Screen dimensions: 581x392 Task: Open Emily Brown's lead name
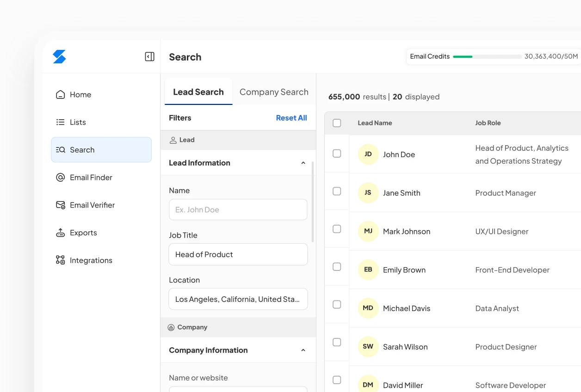pyautogui.click(x=404, y=269)
